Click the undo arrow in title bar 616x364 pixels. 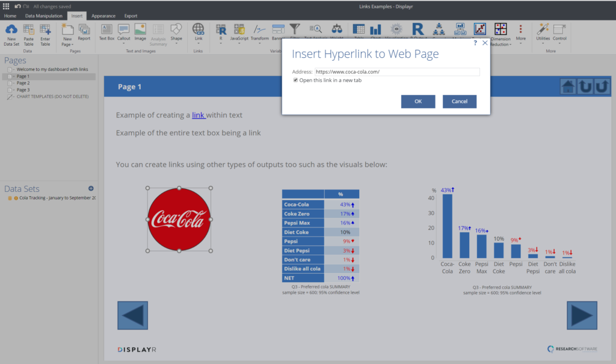click(x=17, y=6)
